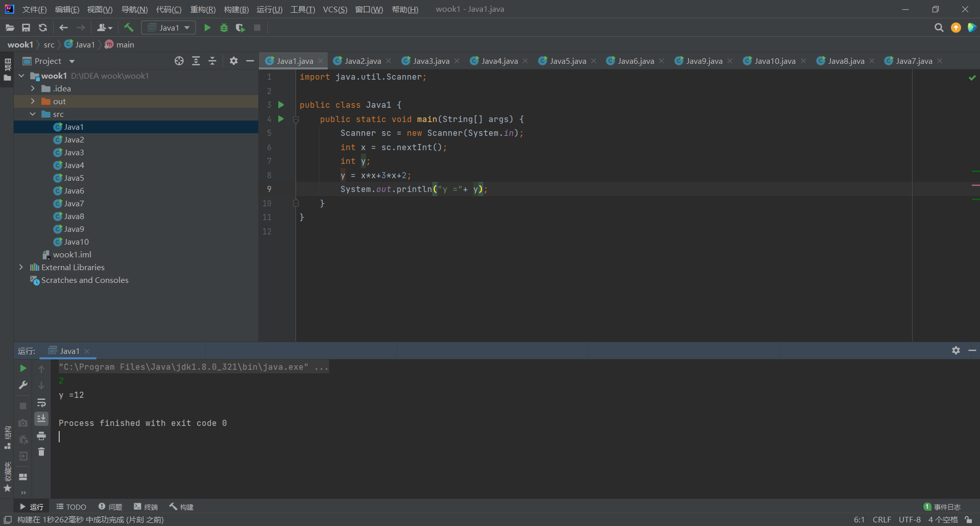Close the Java3.java editor tab
This screenshot has width=980, height=526.
(457, 61)
